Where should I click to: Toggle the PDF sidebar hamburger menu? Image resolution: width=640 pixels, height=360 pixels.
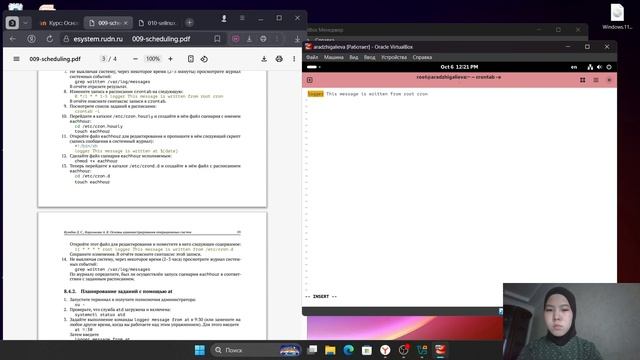[16, 59]
